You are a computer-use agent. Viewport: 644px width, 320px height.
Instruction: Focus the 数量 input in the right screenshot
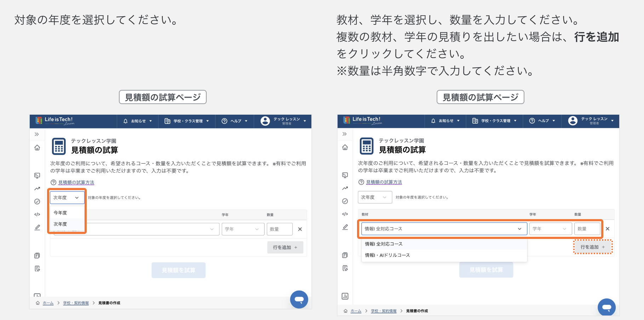(587, 229)
